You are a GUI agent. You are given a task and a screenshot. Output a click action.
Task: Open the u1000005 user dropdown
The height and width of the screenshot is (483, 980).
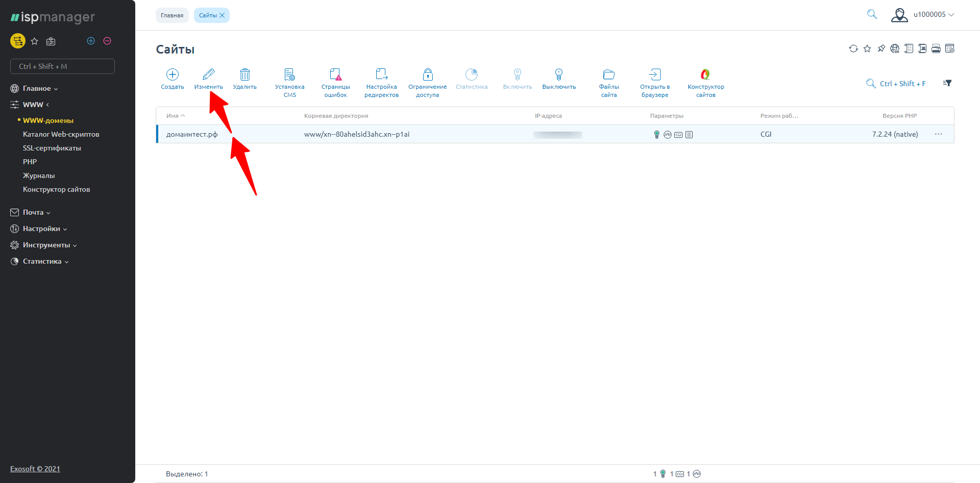(x=923, y=15)
